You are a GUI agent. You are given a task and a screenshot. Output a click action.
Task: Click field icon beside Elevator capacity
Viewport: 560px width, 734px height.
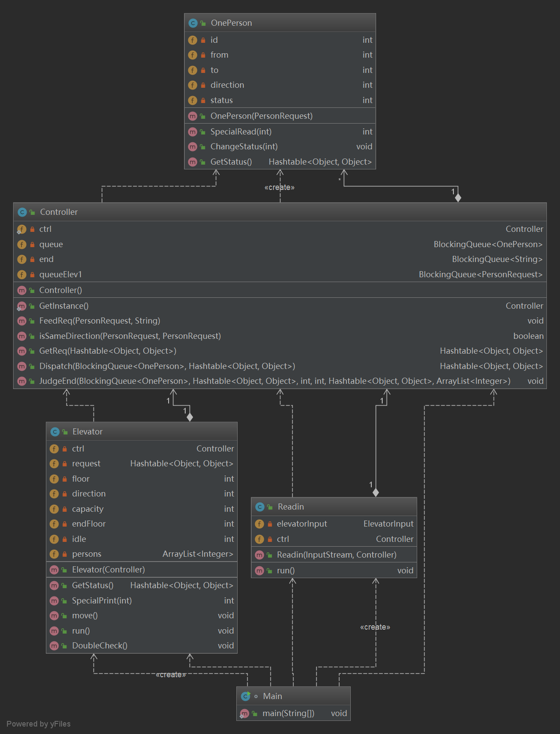tap(54, 509)
